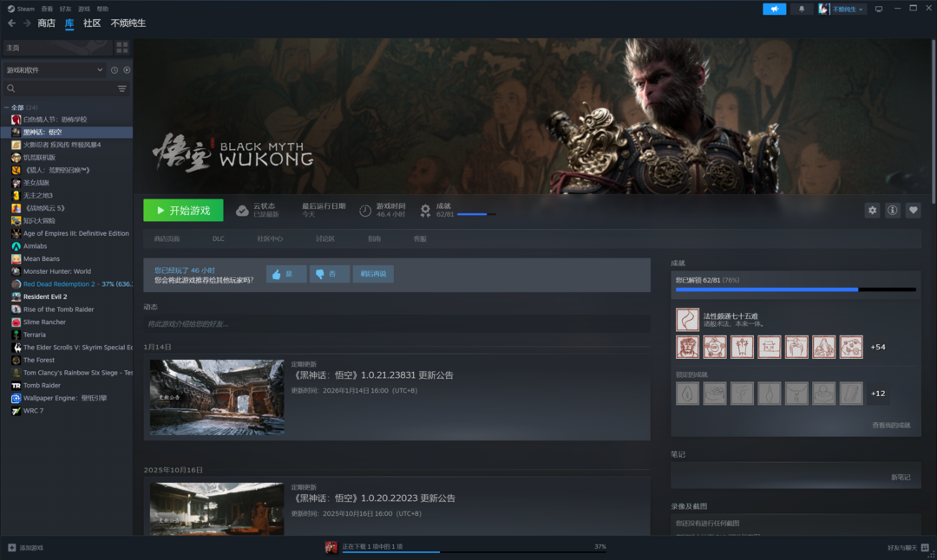Open the 查看 menu

pyautogui.click(x=47, y=9)
